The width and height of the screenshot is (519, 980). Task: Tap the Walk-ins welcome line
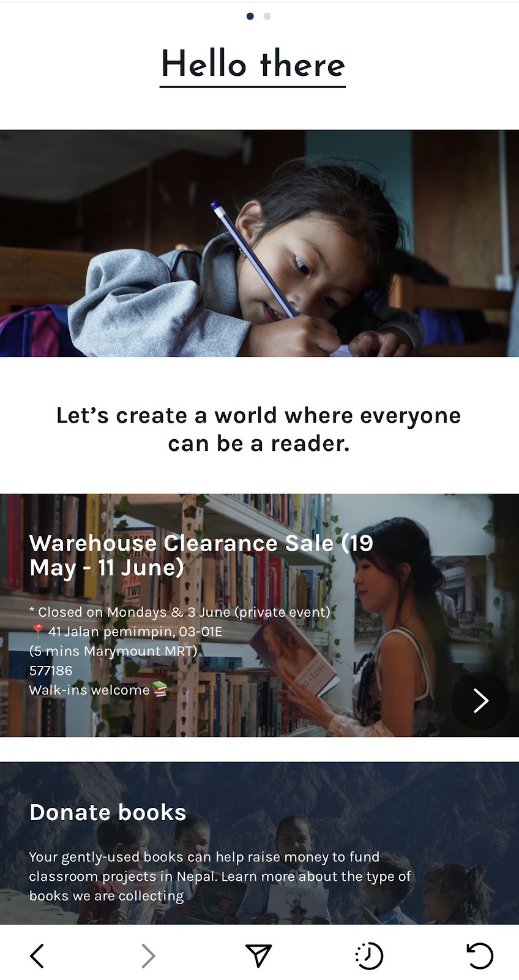pos(98,690)
